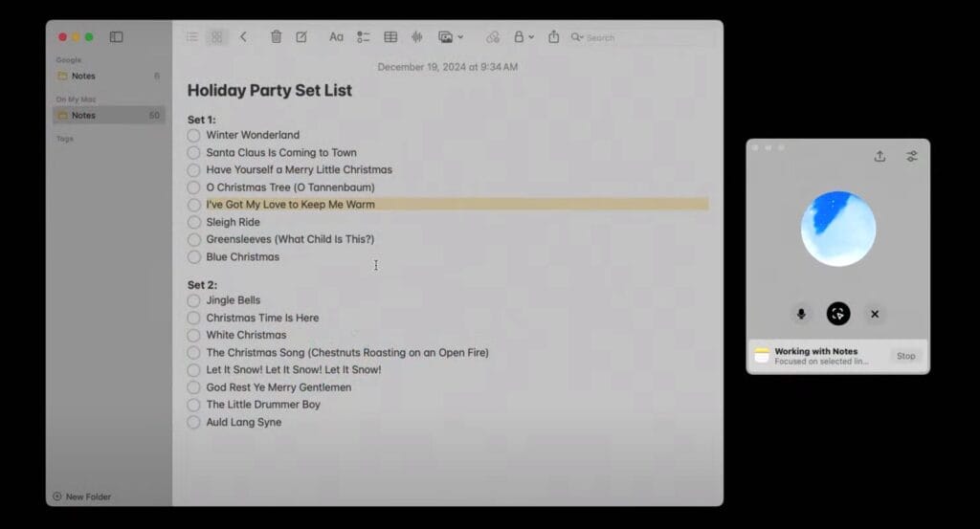The image size is (980, 529).
Task: Click the trash icon to delete note
Action: pos(276,37)
